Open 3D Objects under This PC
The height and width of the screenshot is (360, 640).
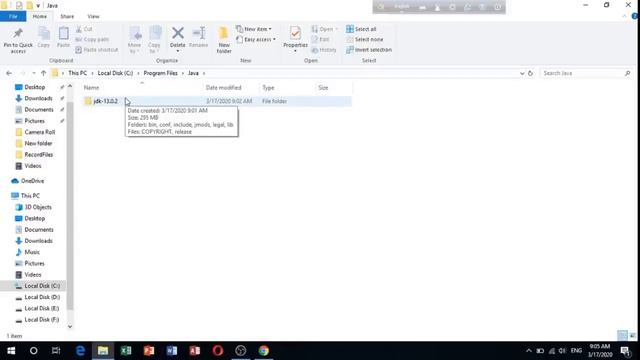pyautogui.click(x=38, y=207)
